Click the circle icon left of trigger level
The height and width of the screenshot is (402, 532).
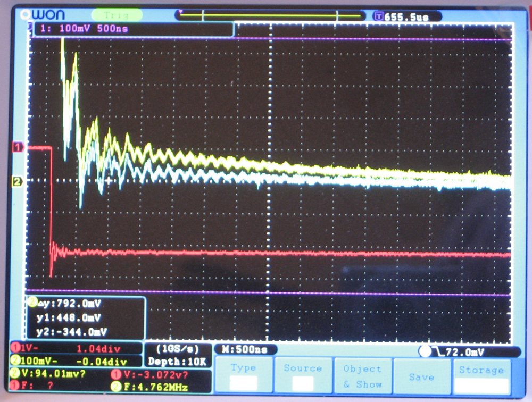tap(425, 352)
